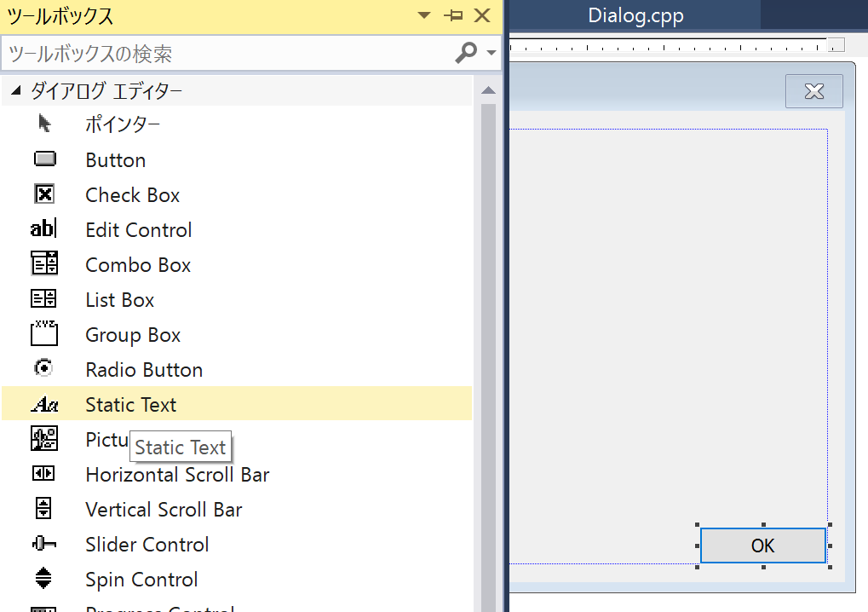The height and width of the screenshot is (612, 868).
Task: Choose the Horizontal Scroll Bar icon
Action: tap(43, 474)
